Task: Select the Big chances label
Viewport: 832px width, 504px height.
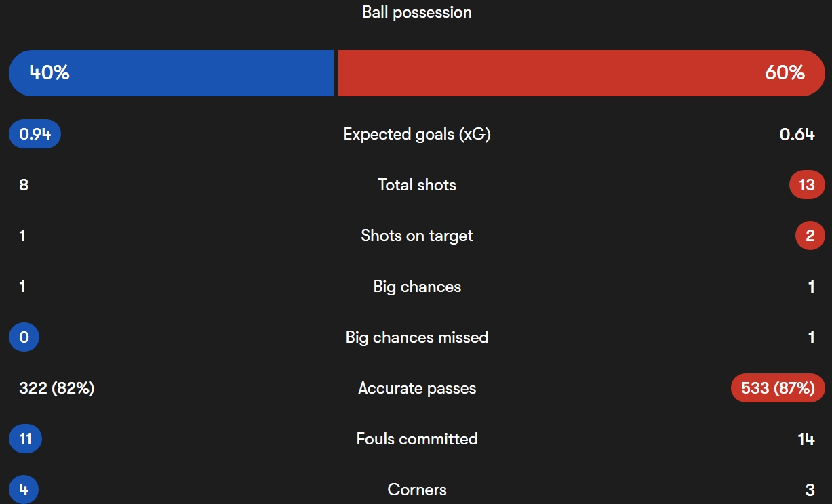Action: [417, 287]
